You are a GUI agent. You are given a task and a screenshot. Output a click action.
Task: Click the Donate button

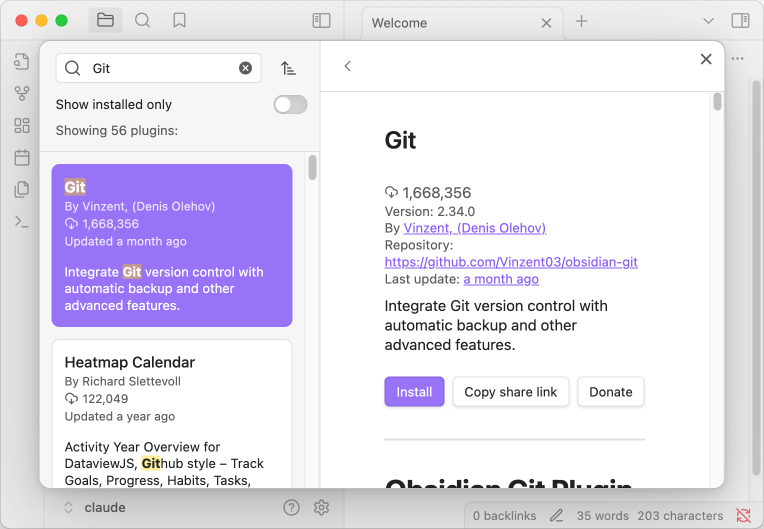coord(611,392)
